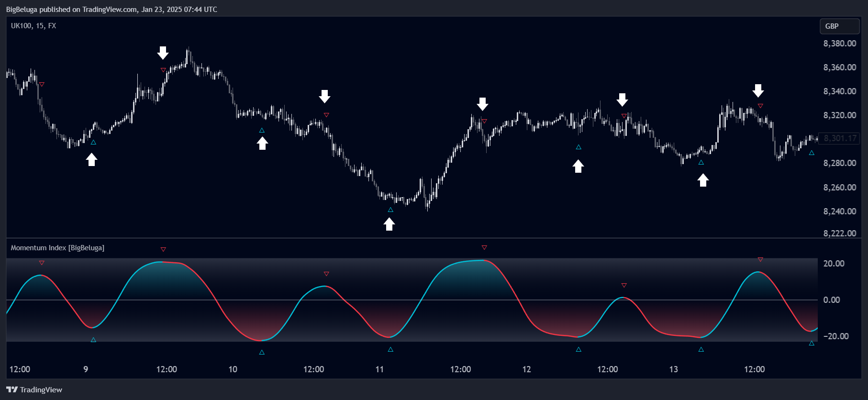
Task: Click the 8,222.00 price axis label
Action: pyautogui.click(x=840, y=233)
